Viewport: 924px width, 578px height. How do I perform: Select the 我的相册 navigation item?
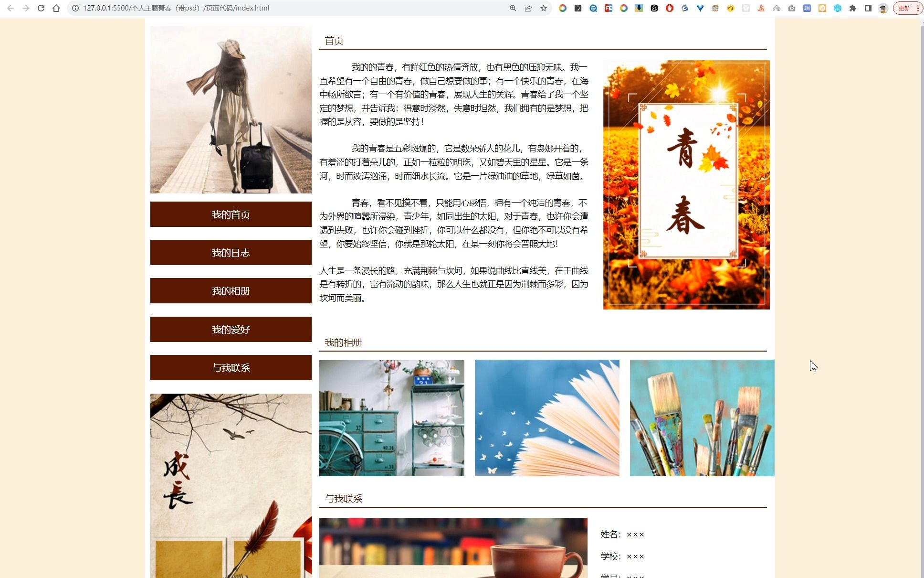tap(231, 290)
